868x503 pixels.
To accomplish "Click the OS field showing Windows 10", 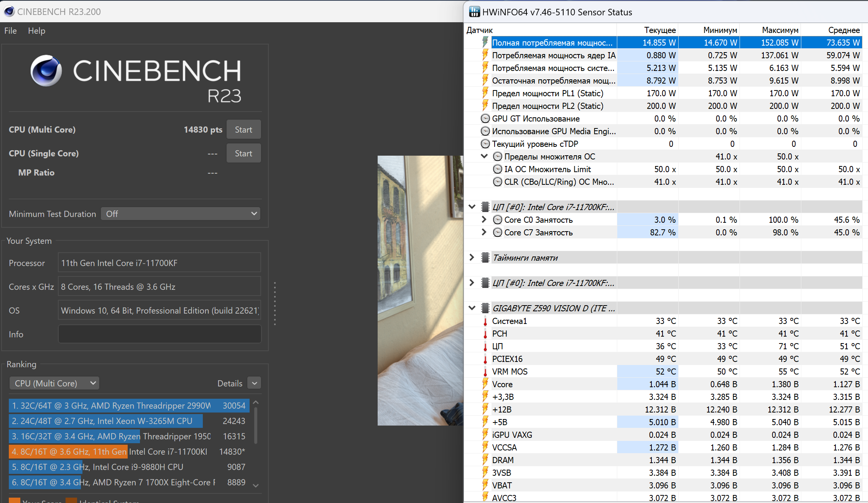I will [x=159, y=310].
